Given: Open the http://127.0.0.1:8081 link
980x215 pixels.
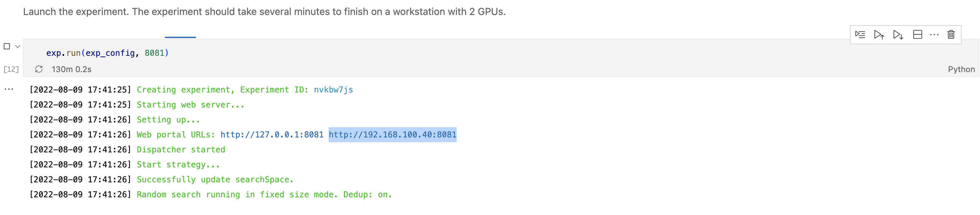Looking at the screenshot, I should [x=272, y=134].
